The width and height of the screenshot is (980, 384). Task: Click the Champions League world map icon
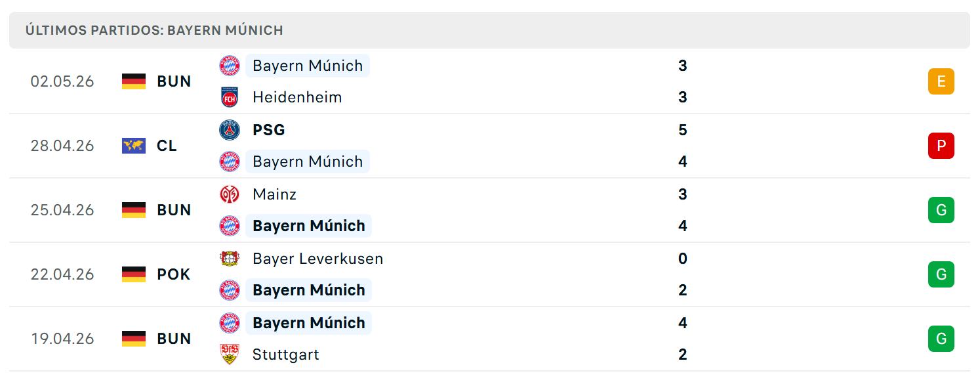coord(134,146)
